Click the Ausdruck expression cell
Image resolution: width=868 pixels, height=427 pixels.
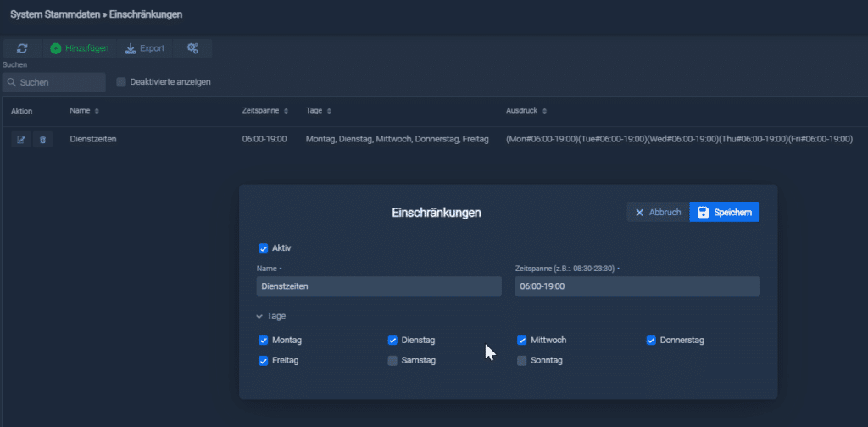coord(679,140)
